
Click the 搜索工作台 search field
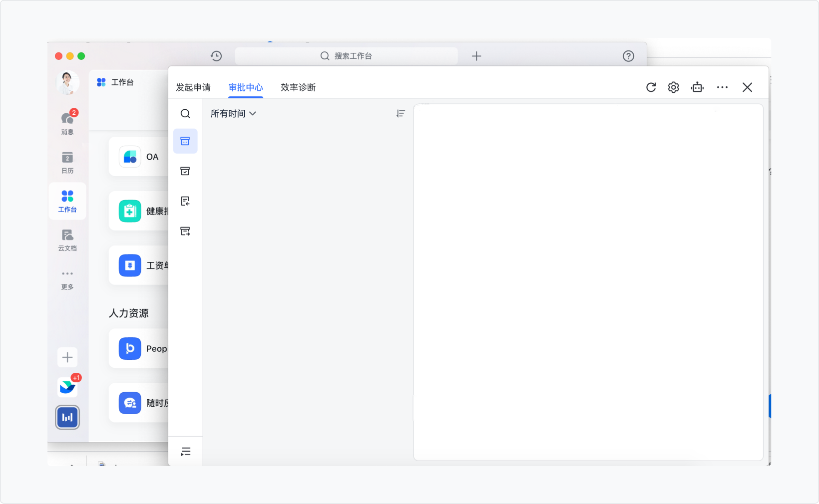[346, 56]
